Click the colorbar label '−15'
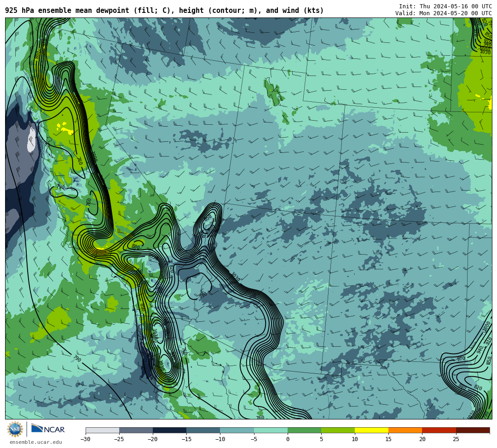Viewport: 497px width, 448px height. 186,439
